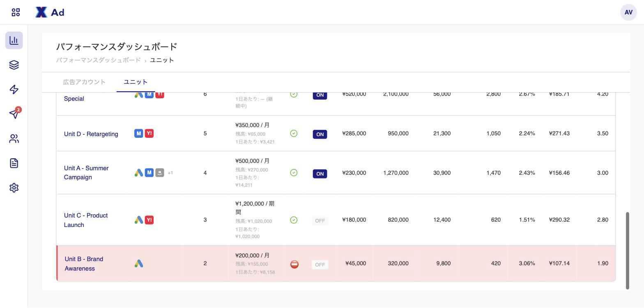
Task: Open the layers sidebar icon
Action: [x=14, y=65]
